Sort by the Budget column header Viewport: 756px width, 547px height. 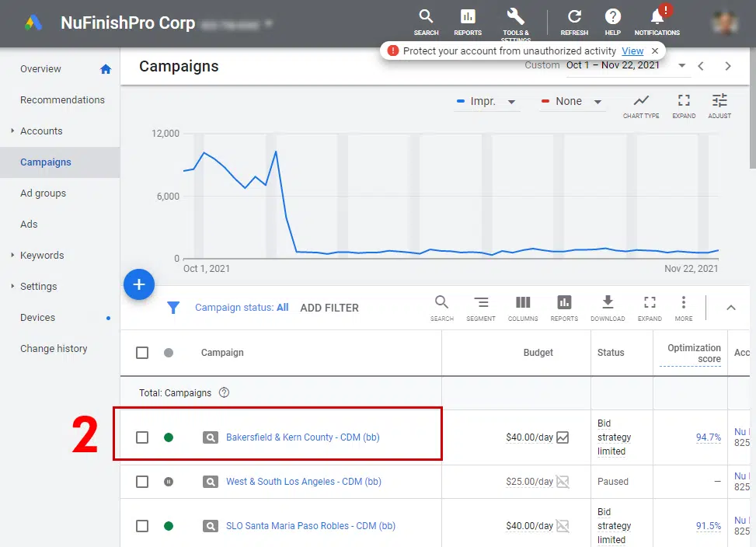pos(538,353)
